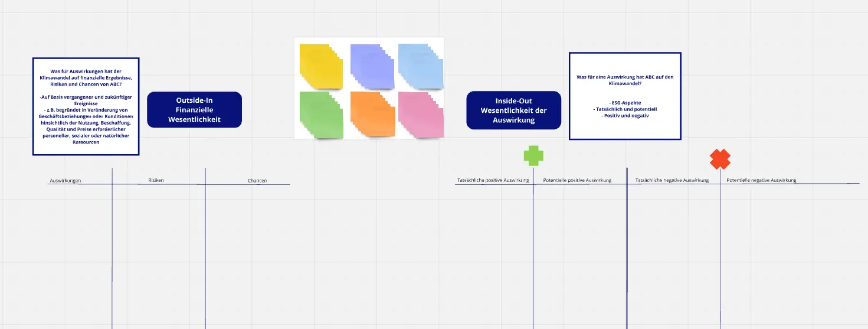Viewport: 868px width, 329px height.
Task: Grab the orange sticky note stack
Action: click(372, 113)
